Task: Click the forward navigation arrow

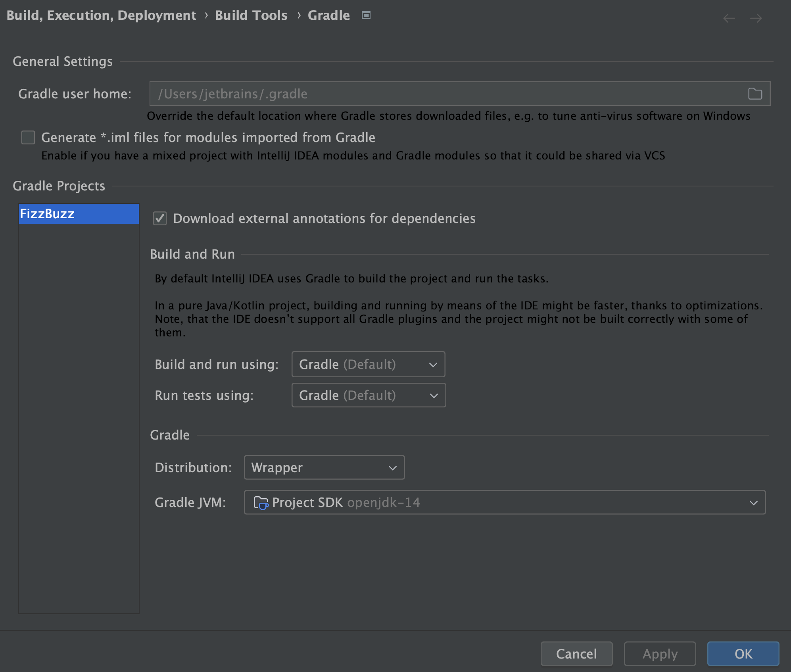Action: tap(756, 18)
